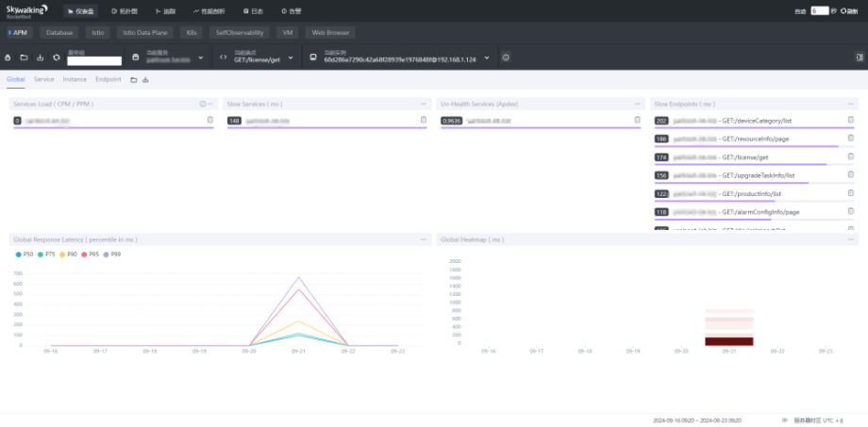This screenshot has height=427, width=868.
Task: Click the Skywalking Rocketbot logo
Action: tap(26, 11)
